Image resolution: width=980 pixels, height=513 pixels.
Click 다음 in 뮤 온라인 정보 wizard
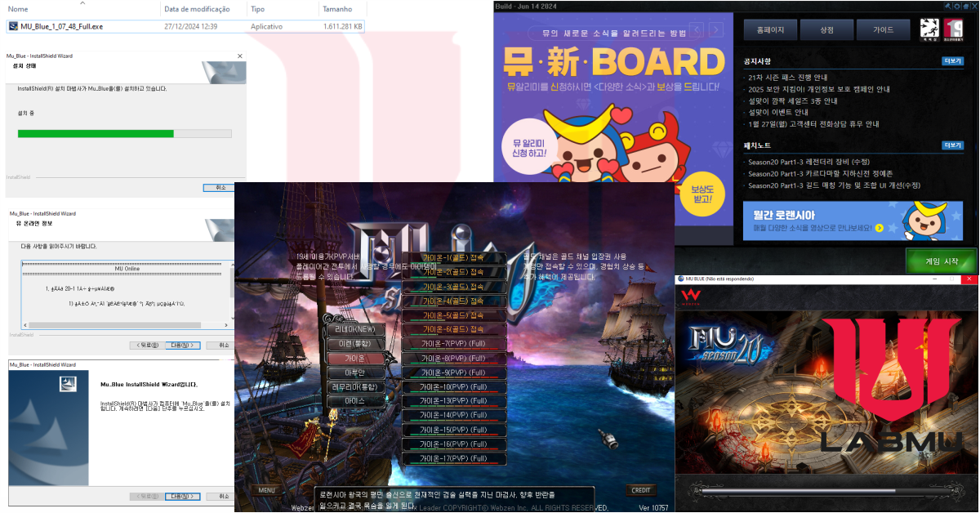[183, 345]
